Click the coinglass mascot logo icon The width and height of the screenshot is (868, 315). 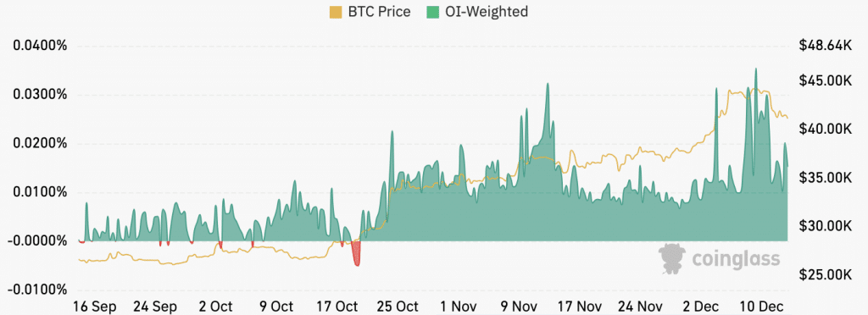click(671, 258)
